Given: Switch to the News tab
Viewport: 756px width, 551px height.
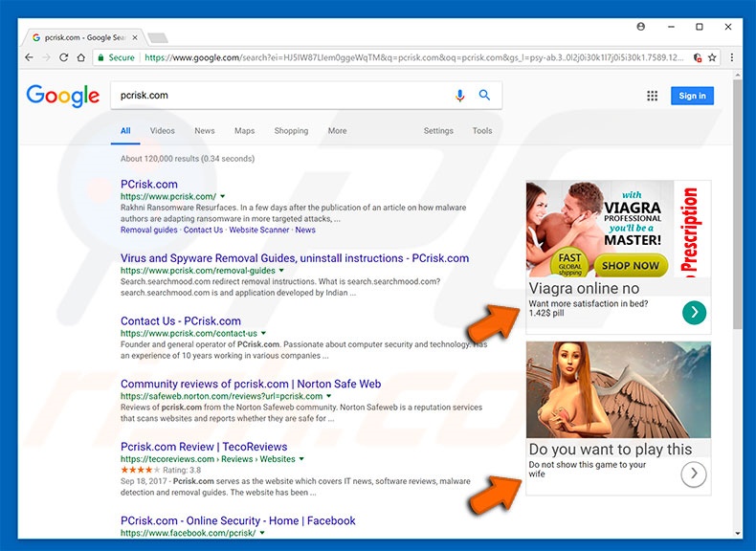Looking at the screenshot, I should (205, 131).
